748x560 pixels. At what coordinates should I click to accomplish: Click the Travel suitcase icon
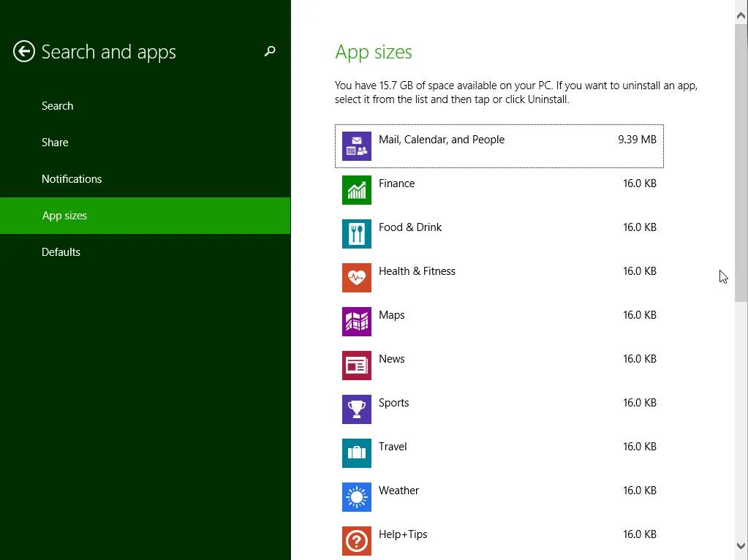356,453
